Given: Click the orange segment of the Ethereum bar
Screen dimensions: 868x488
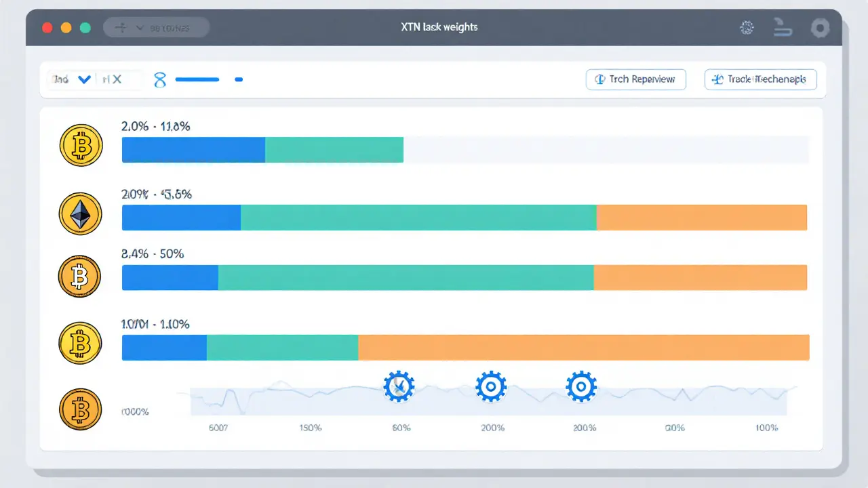Looking at the screenshot, I should [x=701, y=217].
